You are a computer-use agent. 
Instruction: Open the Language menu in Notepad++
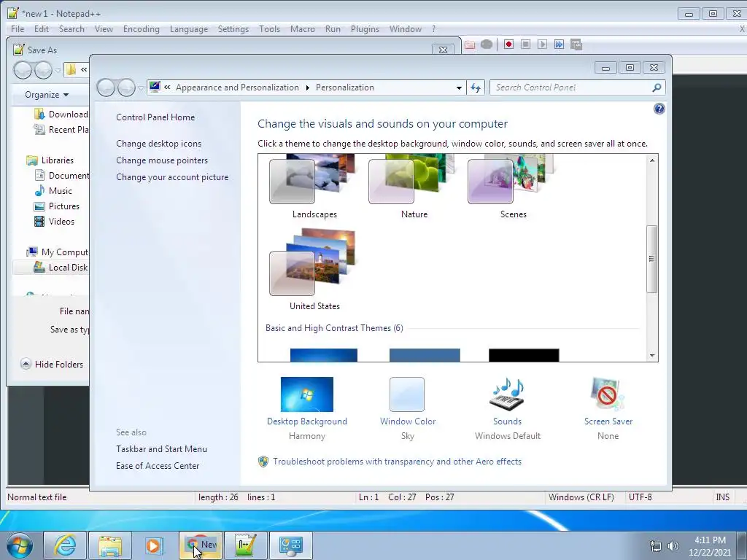click(189, 29)
